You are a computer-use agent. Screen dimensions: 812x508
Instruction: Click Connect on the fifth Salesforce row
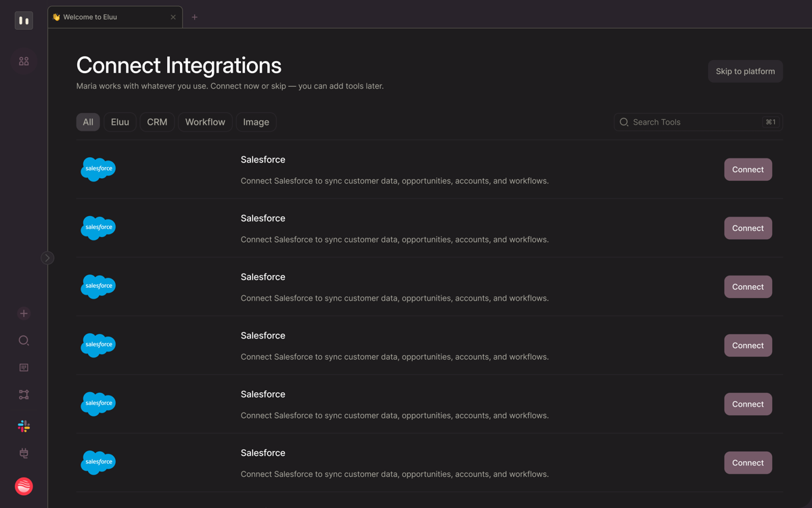748,404
